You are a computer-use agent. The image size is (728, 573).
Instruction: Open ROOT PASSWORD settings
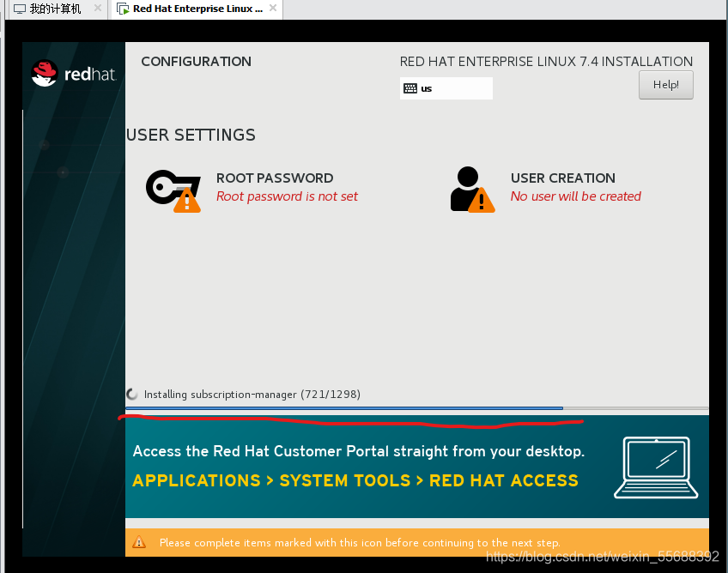pos(252,190)
